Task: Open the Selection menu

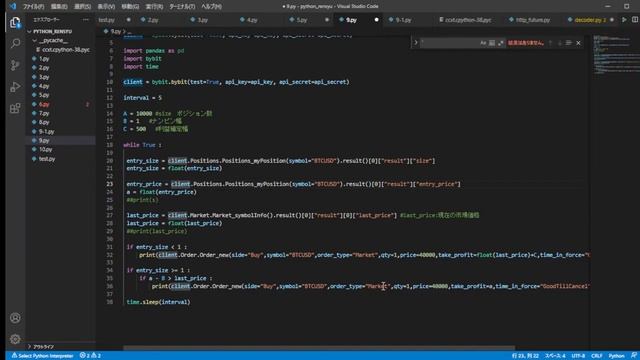Action: click(x=82, y=7)
